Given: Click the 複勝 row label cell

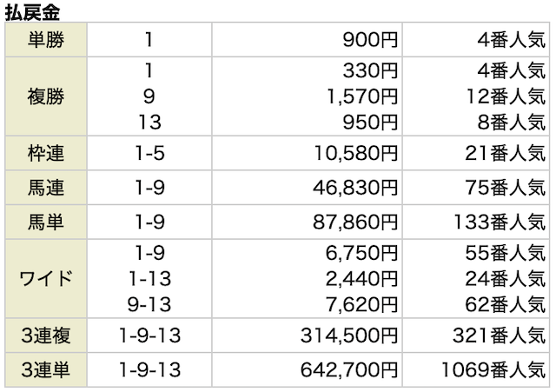Looking at the screenshot, I should pos(45,96).
